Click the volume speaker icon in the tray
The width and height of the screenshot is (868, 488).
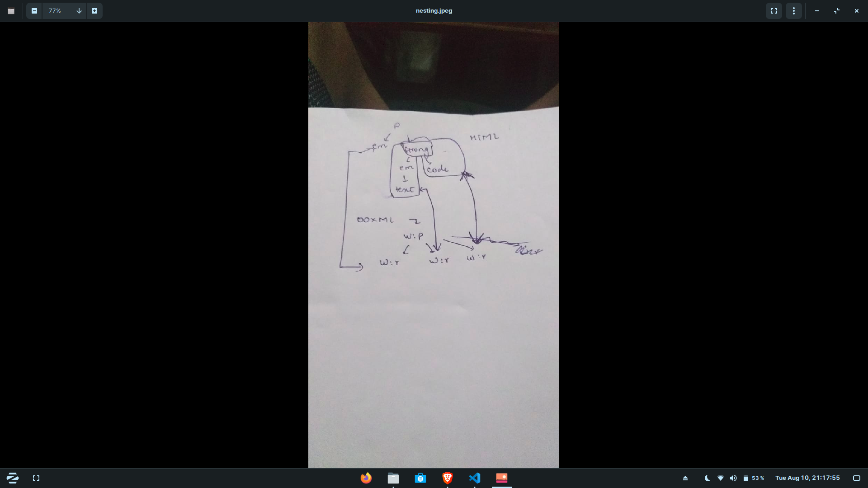click(x=733, y=478)
